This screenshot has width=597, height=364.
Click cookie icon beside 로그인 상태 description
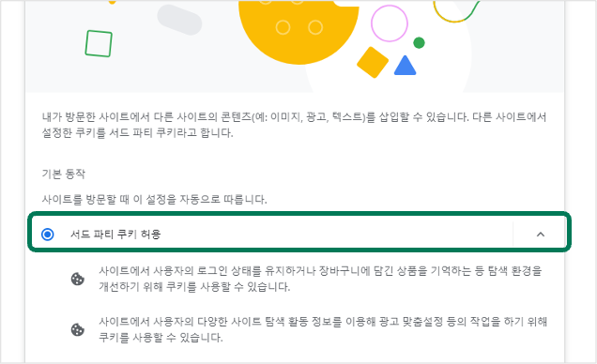point(78,279)
